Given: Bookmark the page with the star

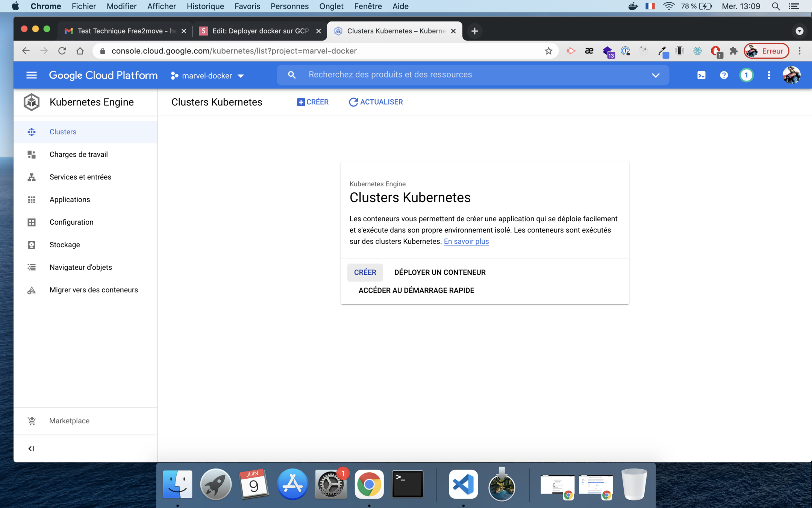Looking at the screenshot, I should (x=548, y=51).
